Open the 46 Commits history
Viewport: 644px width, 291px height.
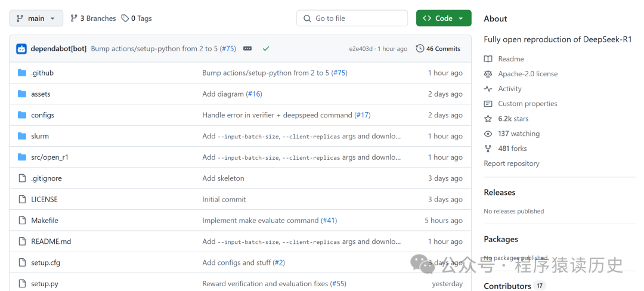click(x=438, y=49)
